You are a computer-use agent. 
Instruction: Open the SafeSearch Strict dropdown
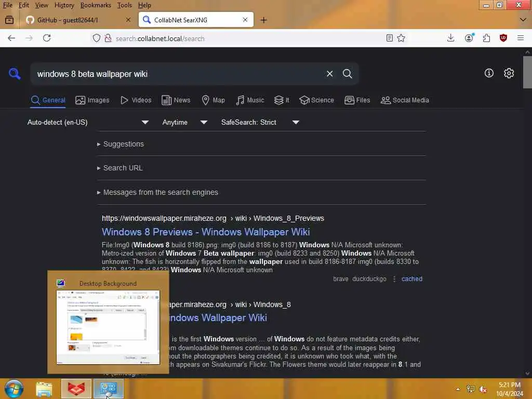(x=260, y=122)
